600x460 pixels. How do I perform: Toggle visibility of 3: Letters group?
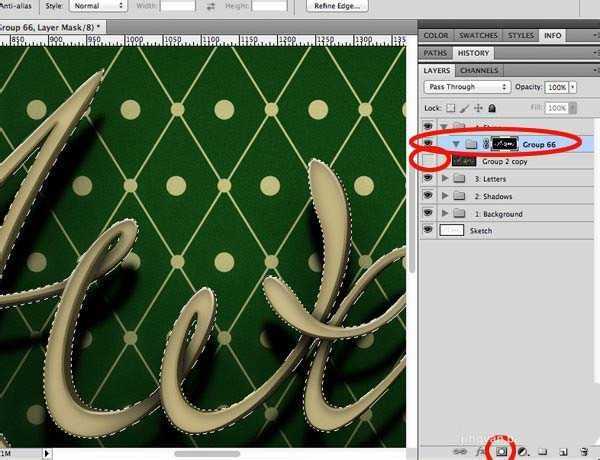pos(429,178)
